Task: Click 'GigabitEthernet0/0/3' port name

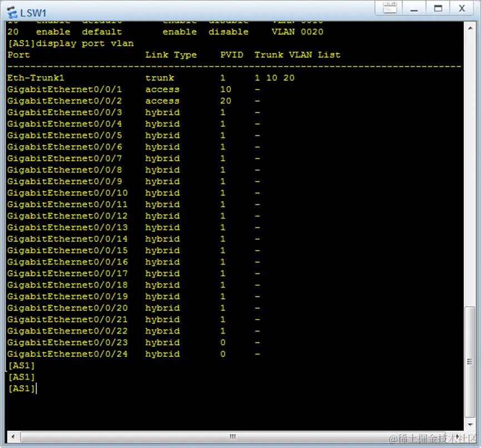Action: click(65, 112)
